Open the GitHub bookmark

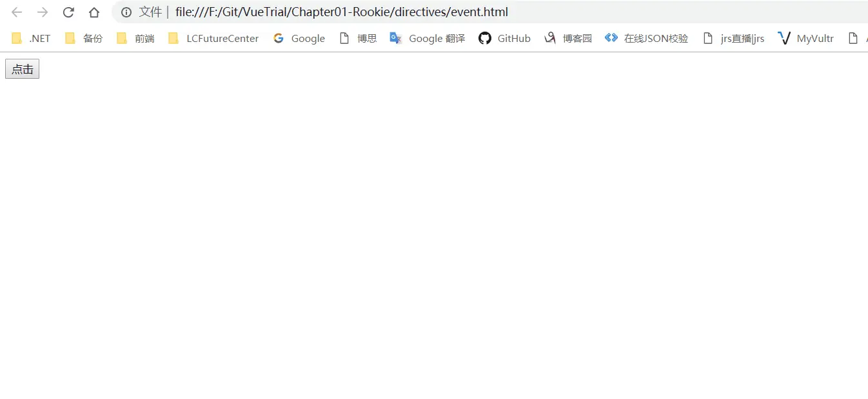pyautogui.click(x=504, y=38)
